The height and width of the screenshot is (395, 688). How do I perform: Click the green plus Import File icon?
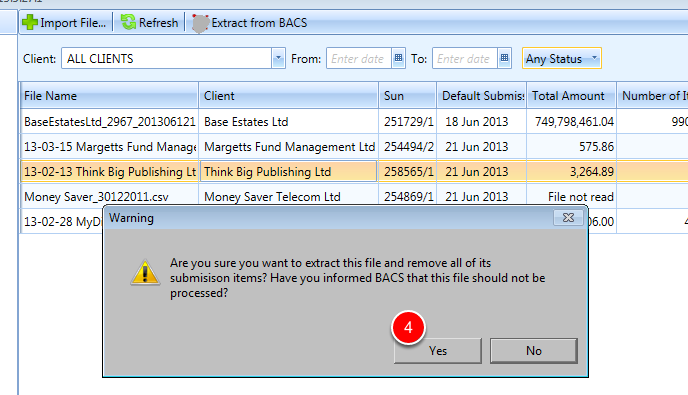pos(30,22)
